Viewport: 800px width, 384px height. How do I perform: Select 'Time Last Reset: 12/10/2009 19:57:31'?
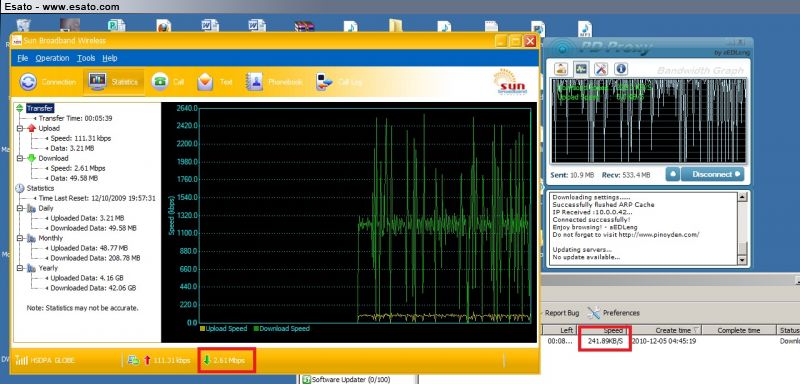click(x=97, y=198)
